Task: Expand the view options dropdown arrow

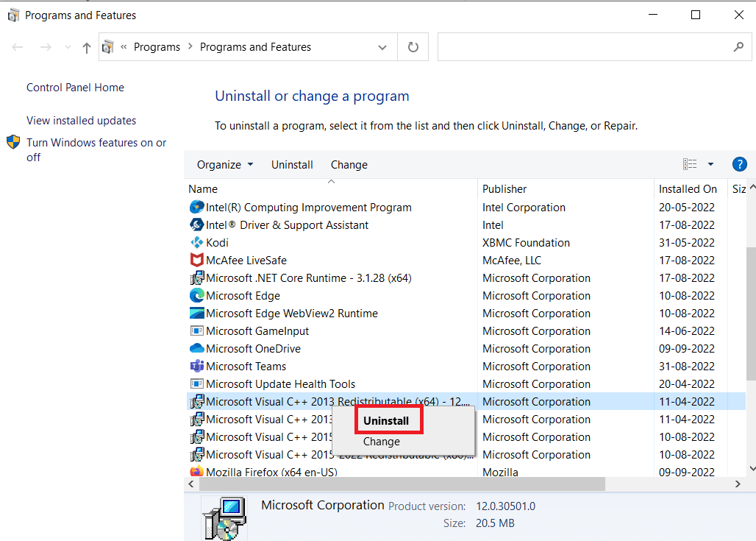Action: point(710,164)
